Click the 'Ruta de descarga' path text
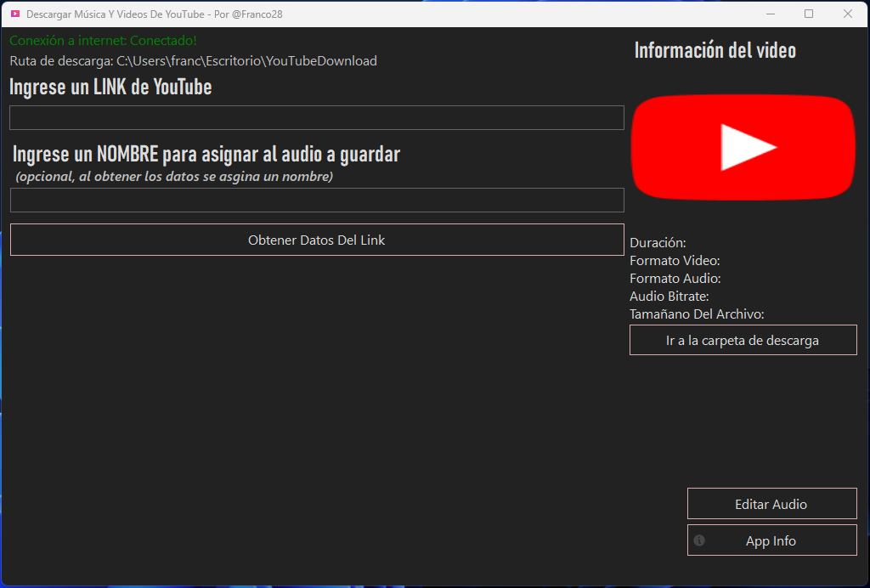 (193, 61)
